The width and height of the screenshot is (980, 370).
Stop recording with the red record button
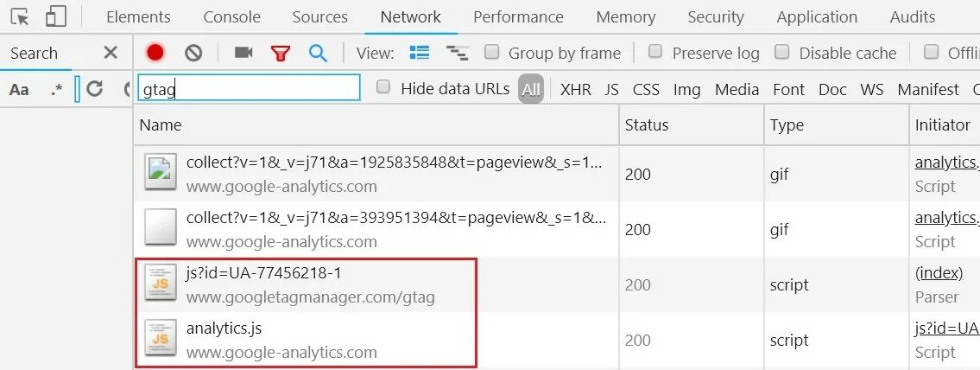(x=155, y=54)
